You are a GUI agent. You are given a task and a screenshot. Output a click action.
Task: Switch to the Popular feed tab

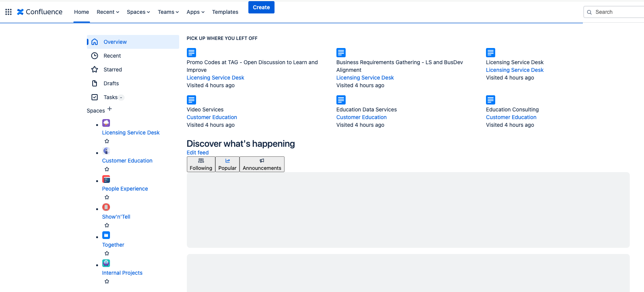coord(228,164)
